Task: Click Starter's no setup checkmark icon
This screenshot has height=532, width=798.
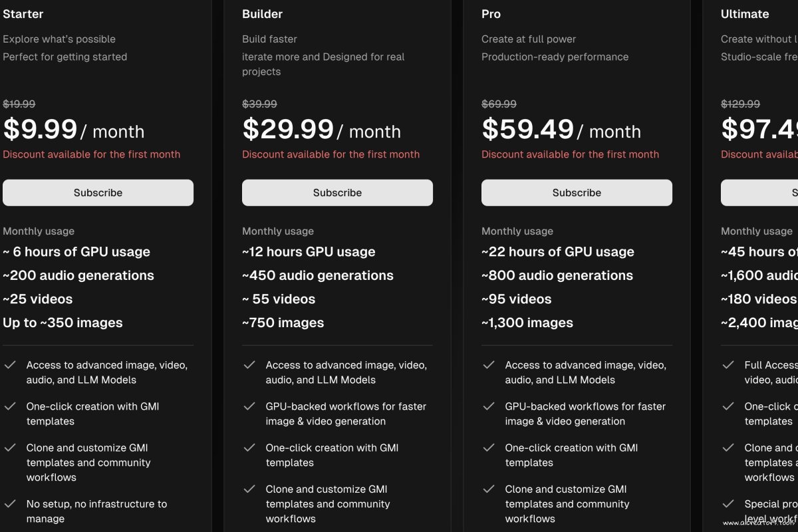Action: [10, 504]
